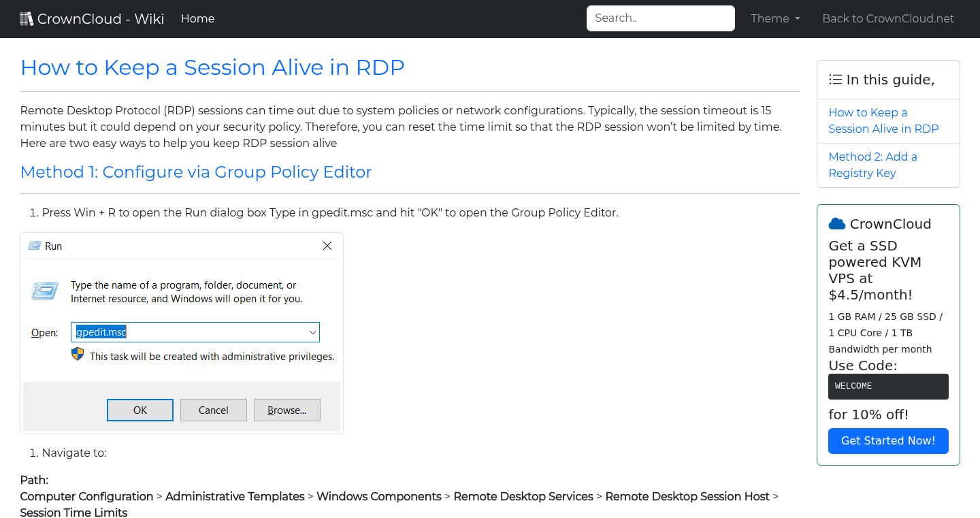The image size is (980, 518).
Task: Expand the Open field dropdown arrow
Action: click(312, 332)
